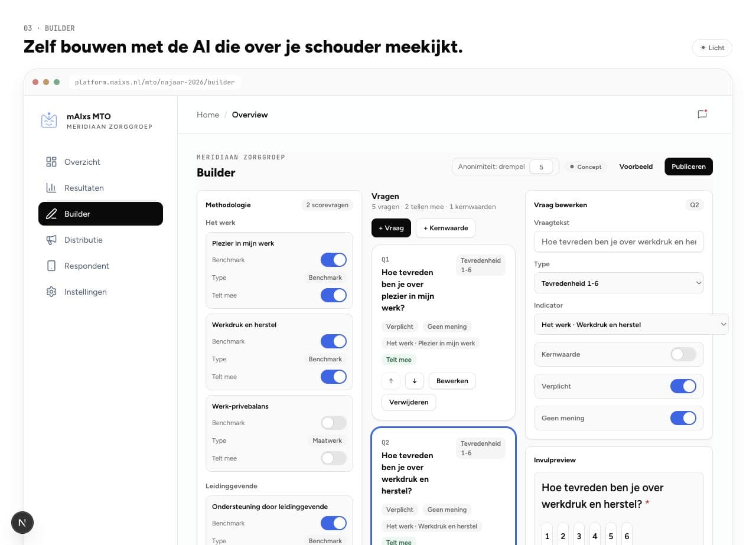The width and height of the screenshot is (756, 545).
Task: Click the Verplicht tag on Q1
Action: pos(400,327)
